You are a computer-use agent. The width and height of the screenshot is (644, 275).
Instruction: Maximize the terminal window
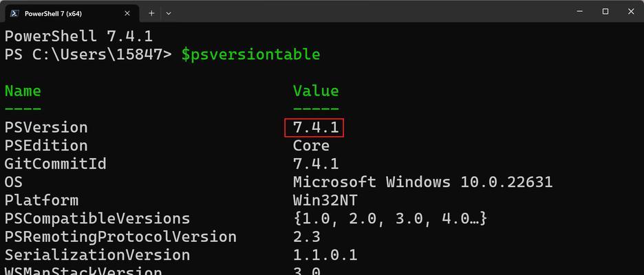point(605,12)
